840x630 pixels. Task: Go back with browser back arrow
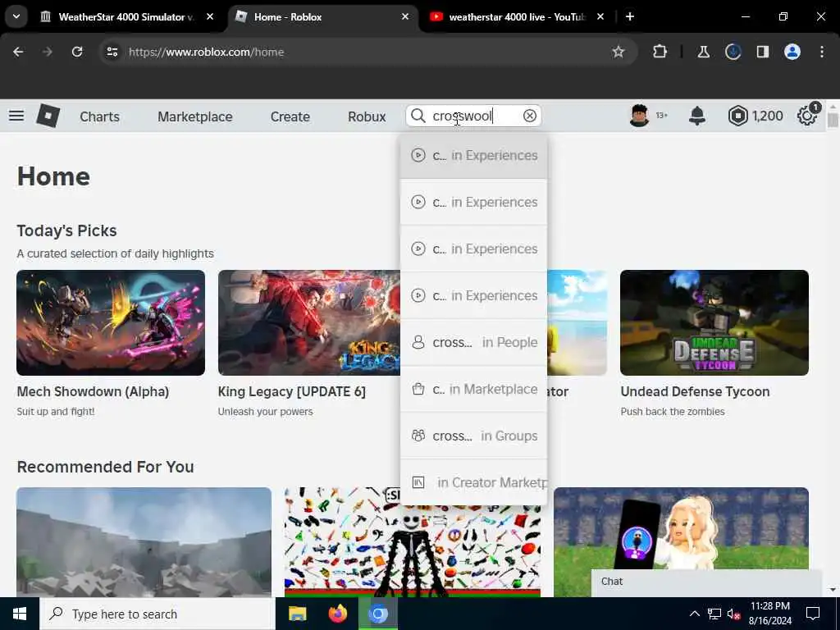18,52
